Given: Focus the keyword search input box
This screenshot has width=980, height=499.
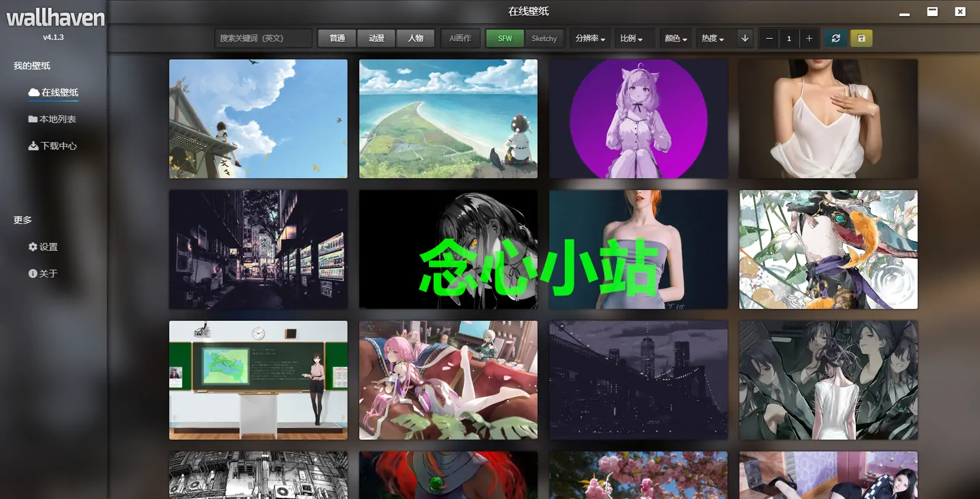Looking at the screenshot, I should [x=263, y=38].
